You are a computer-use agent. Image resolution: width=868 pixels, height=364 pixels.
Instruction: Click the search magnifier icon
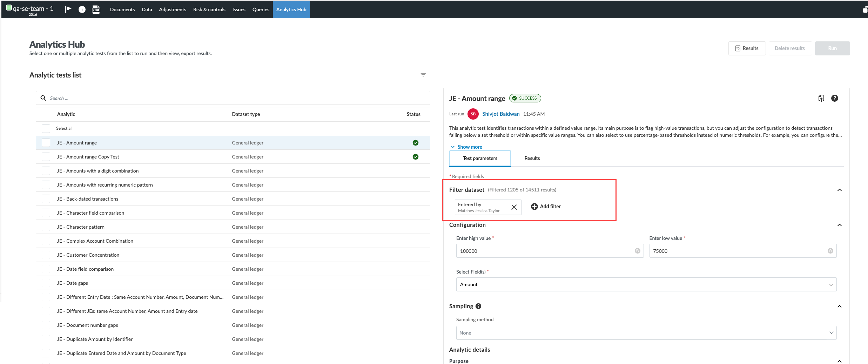point(43,98)
